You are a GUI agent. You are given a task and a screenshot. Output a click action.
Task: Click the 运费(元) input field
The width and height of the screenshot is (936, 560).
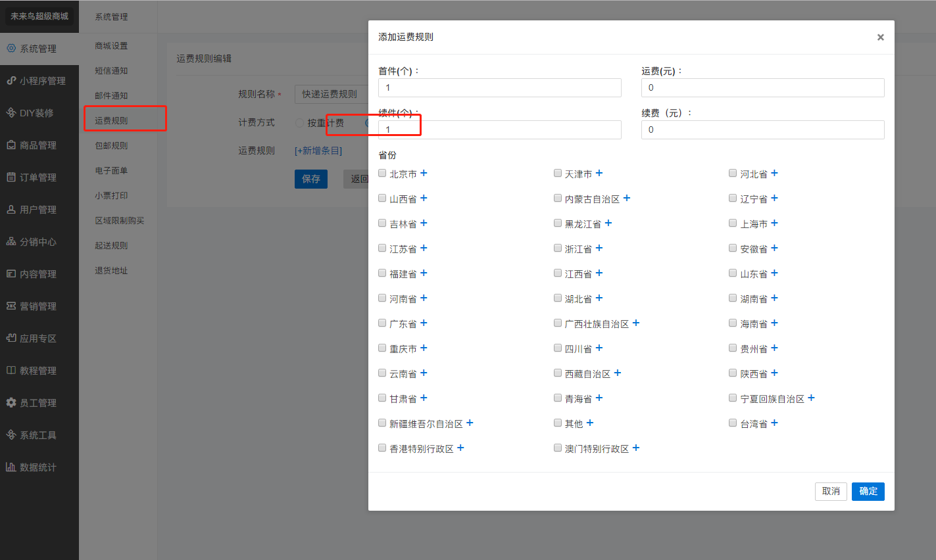(x=762, y=88)
